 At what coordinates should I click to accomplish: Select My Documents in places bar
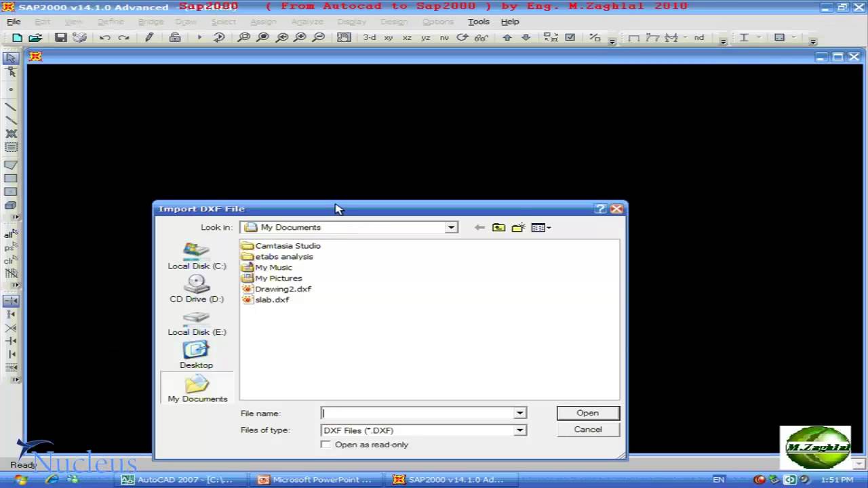pos(197,389)
